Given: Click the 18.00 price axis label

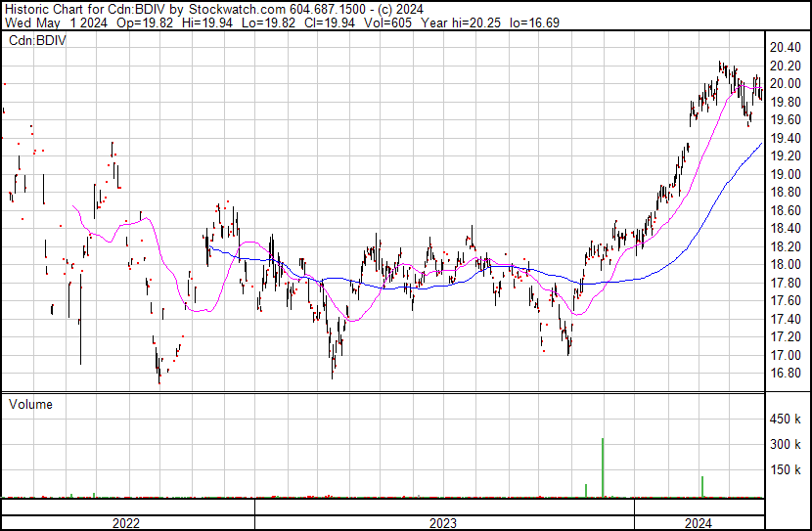Looking at the screenshot, I should (x=786, y=265).
